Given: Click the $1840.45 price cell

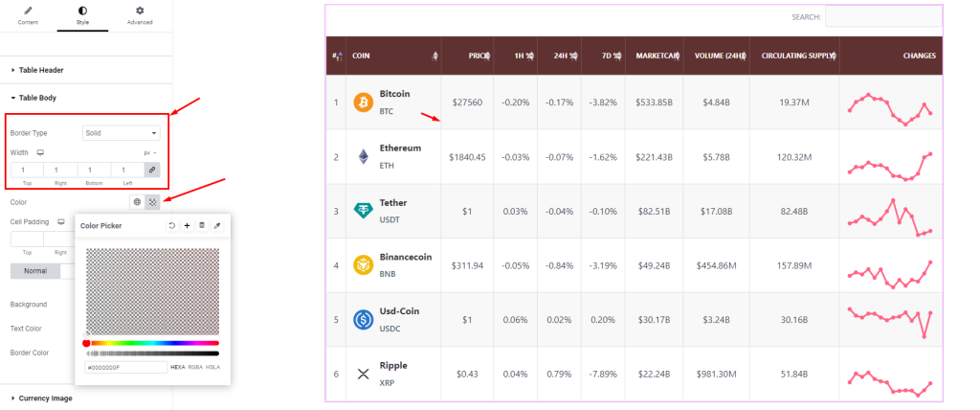Looking at the screenshot, I should pyautogui.click(x=467, y=156).
